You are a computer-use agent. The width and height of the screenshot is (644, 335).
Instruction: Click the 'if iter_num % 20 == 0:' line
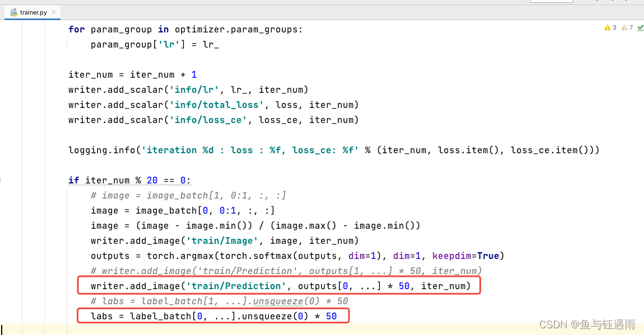(129, 181)
